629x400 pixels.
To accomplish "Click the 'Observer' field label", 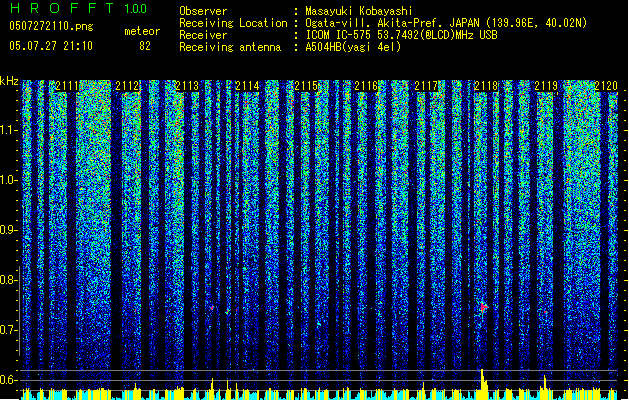I will click(x=203, y=11).
